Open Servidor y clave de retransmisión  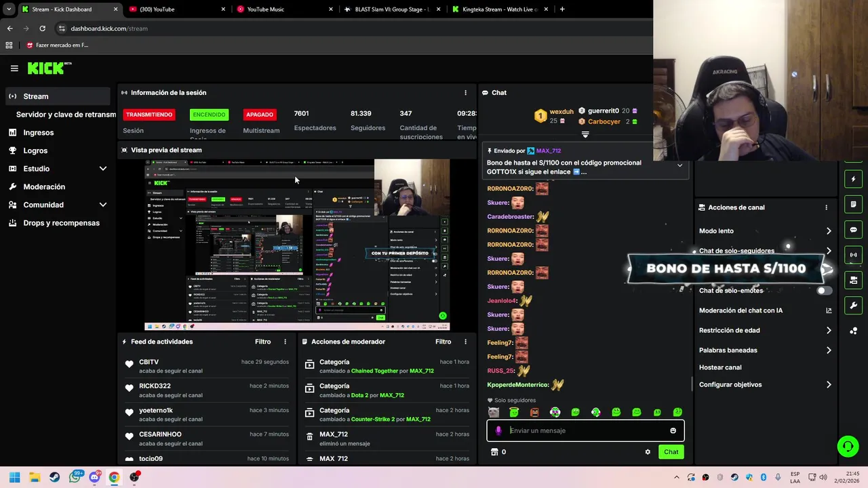click(x=66, y=115)
